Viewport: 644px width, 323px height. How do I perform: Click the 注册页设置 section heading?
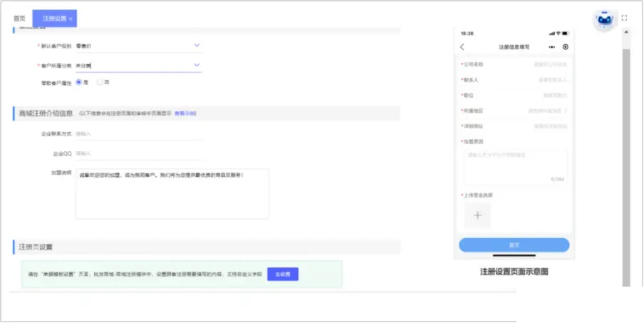tap(36, 247)
